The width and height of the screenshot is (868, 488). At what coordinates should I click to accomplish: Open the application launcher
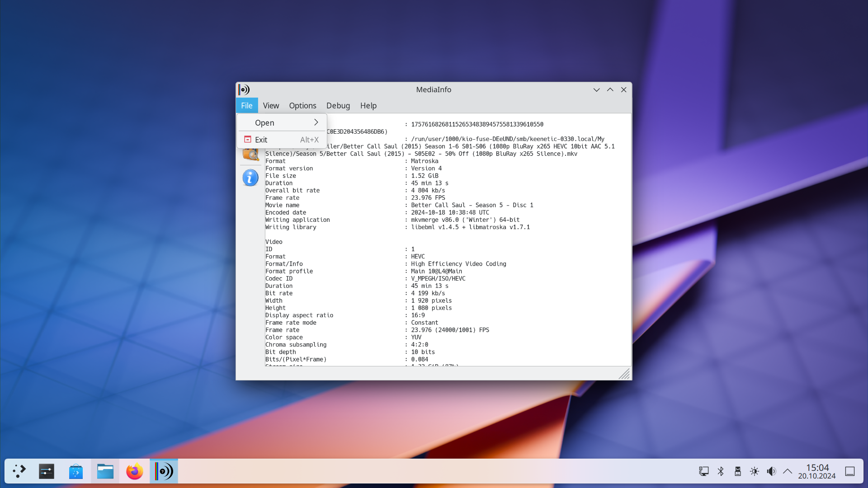click(19, 471)
